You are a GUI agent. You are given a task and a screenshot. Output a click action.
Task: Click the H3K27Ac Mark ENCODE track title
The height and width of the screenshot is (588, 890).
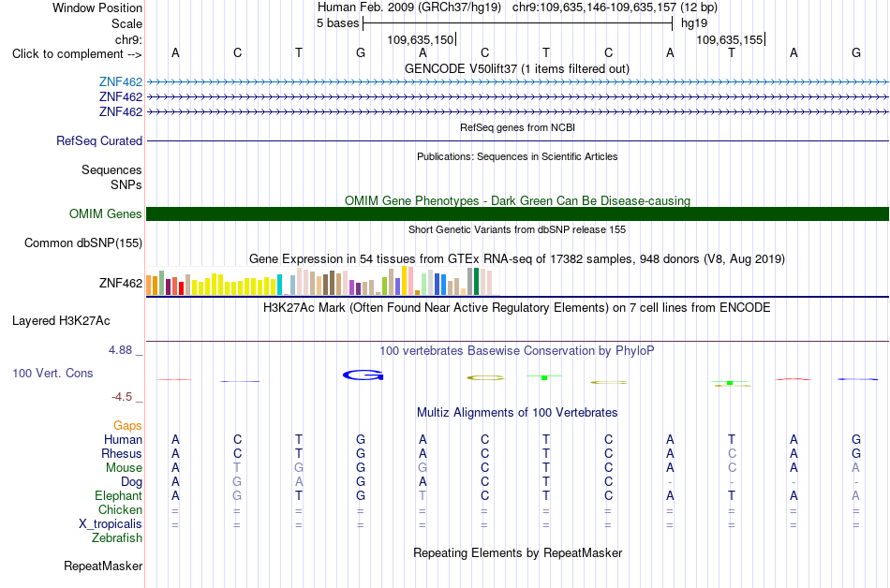517,308
